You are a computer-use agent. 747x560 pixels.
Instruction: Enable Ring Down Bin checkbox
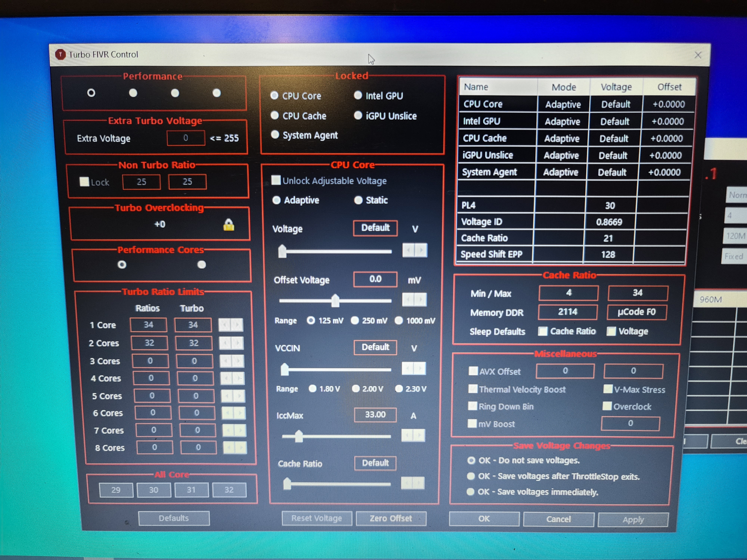472,406
